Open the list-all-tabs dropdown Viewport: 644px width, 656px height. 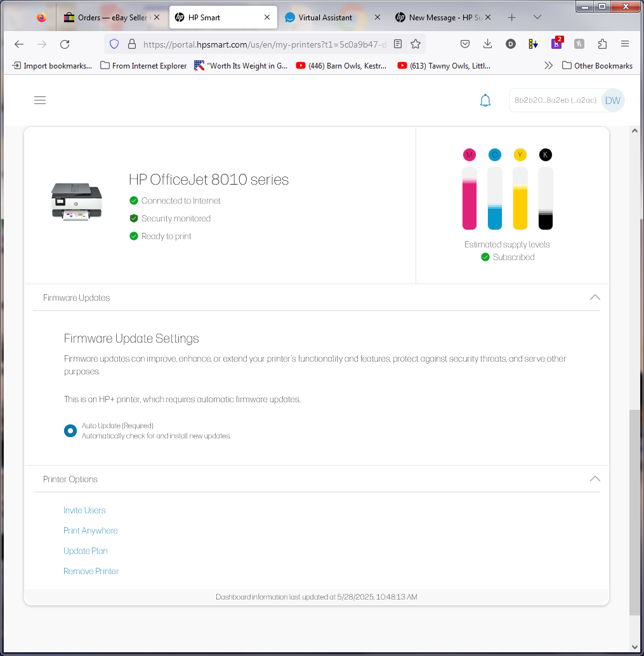[x=537, y=17]
